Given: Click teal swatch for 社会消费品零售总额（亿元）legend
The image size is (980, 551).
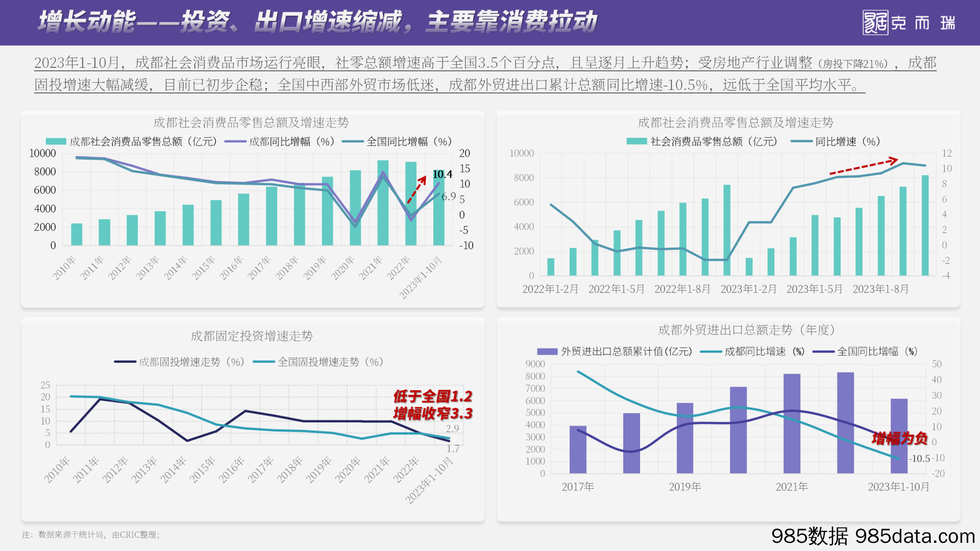Looking at the screenshot, I should (x=636, y=141).
